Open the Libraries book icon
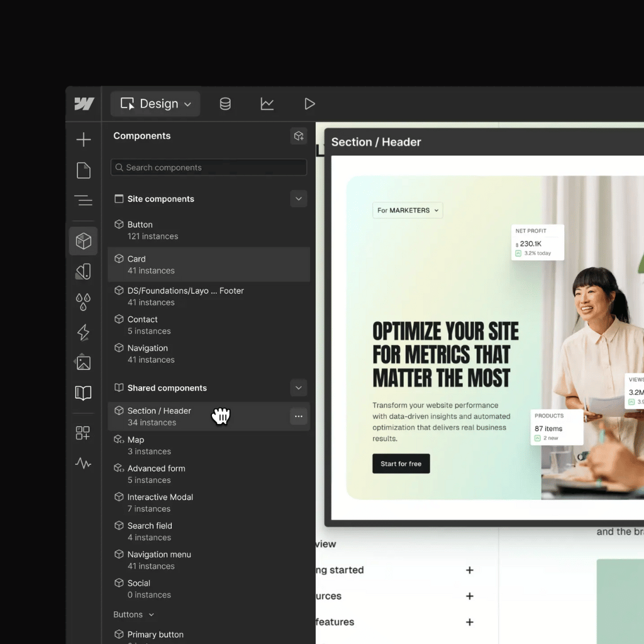This screenshot has width=644, height=644. (x=84, y=392)
